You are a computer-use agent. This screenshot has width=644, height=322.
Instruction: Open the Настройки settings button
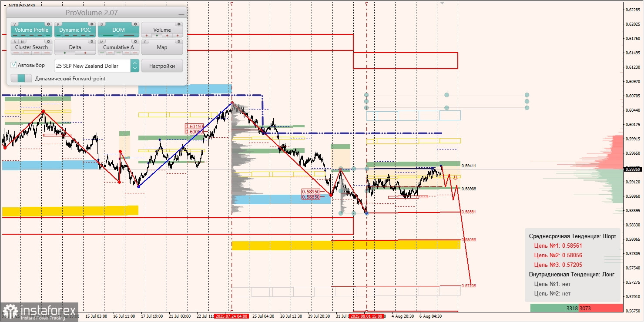[x=162, y=66]
